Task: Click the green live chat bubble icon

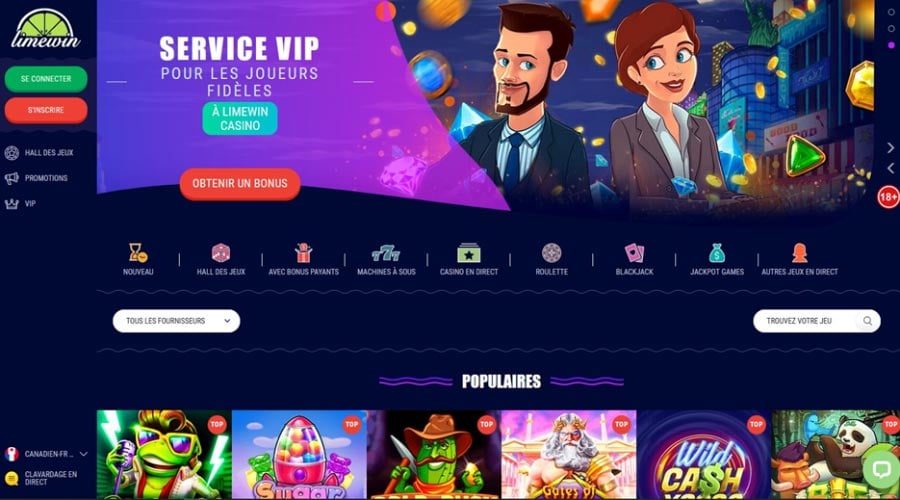Action: 881,469
